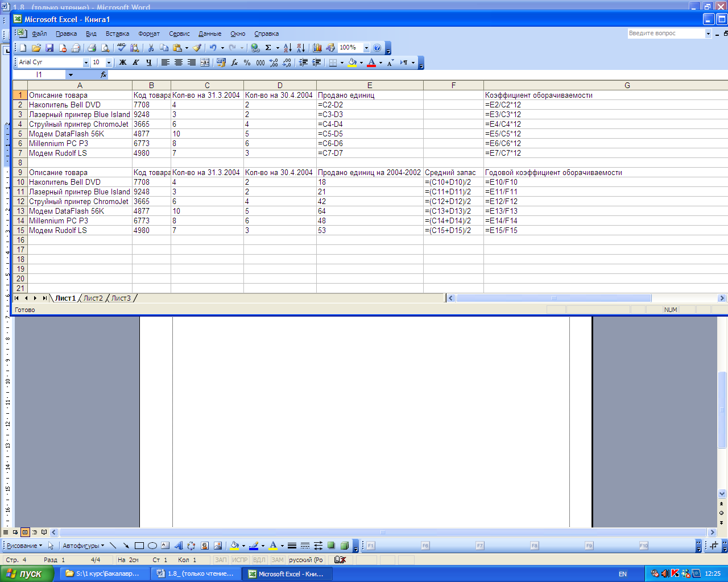Expand Name Box dropdown arrow
Image resolution: width=728 pixels, height=582 pixels.
click(x=71, y=74)
